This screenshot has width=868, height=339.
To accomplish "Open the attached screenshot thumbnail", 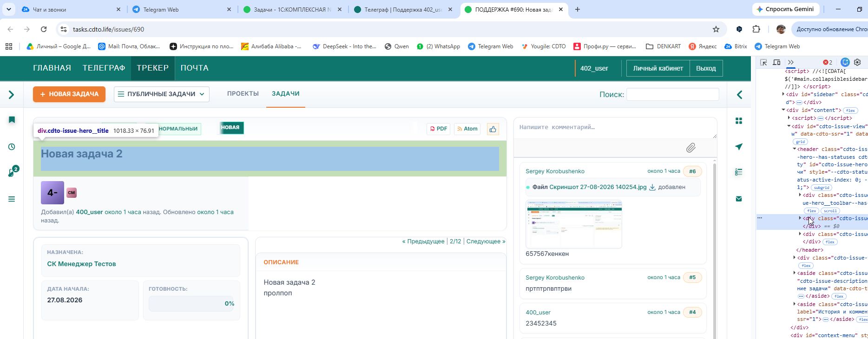I will coord(574,225).
